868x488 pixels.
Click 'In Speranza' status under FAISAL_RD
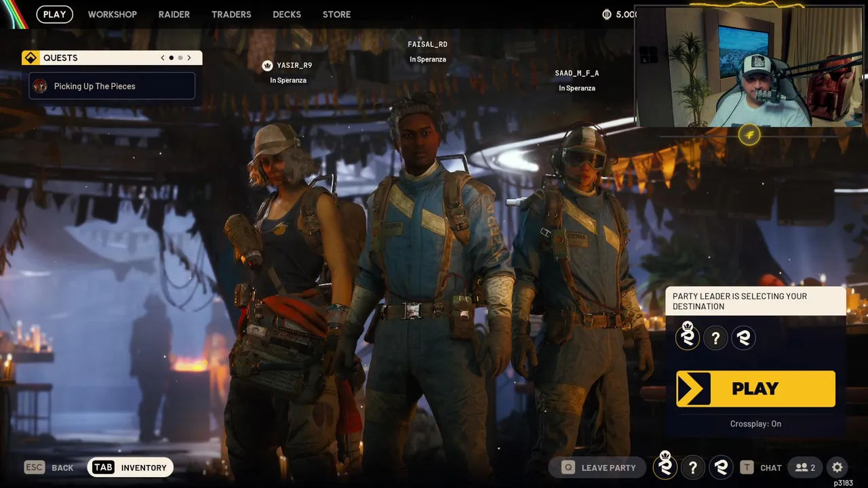[x=428, y=60]
